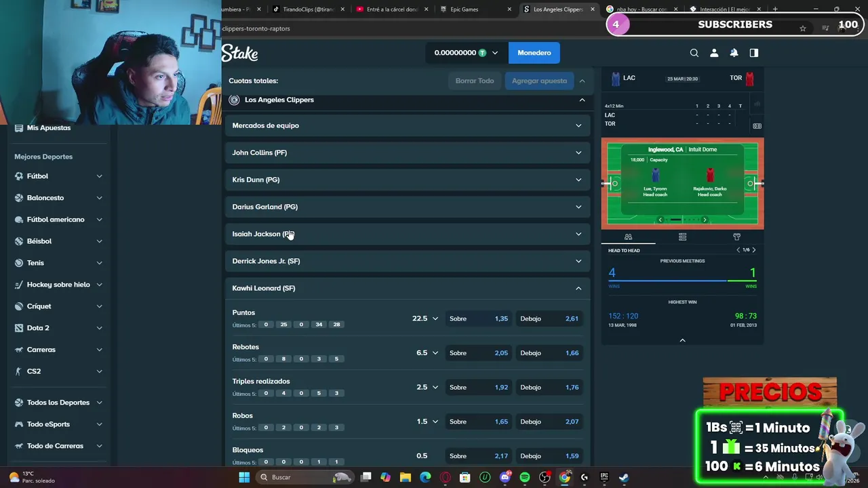Open the Windows Start menu
868x488 pixels.
pos(244,477)
